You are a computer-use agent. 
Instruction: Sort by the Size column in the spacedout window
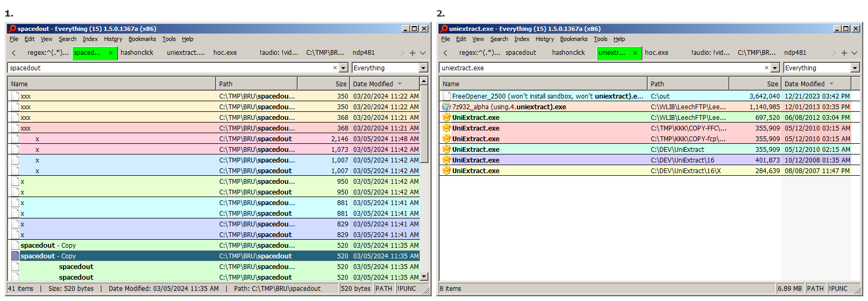click(x=323, y=84)
